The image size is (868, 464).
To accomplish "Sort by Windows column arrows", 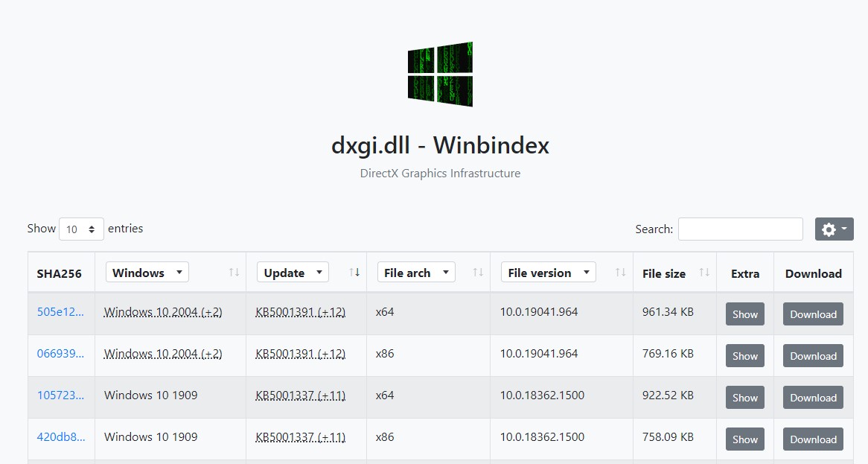I will click(234, 273).
